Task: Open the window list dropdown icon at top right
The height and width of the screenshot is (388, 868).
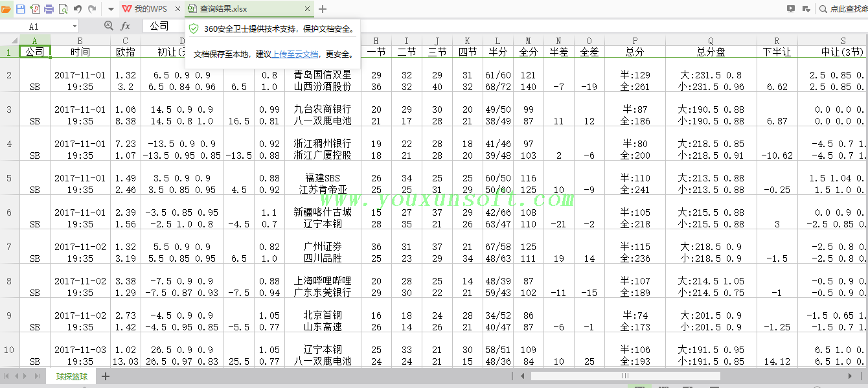Action: pos(806,9)
